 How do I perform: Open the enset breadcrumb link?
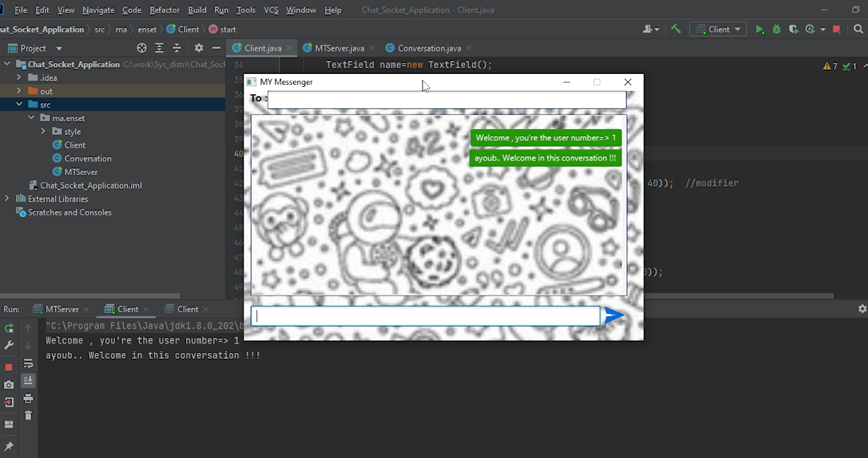coord(147,30)
